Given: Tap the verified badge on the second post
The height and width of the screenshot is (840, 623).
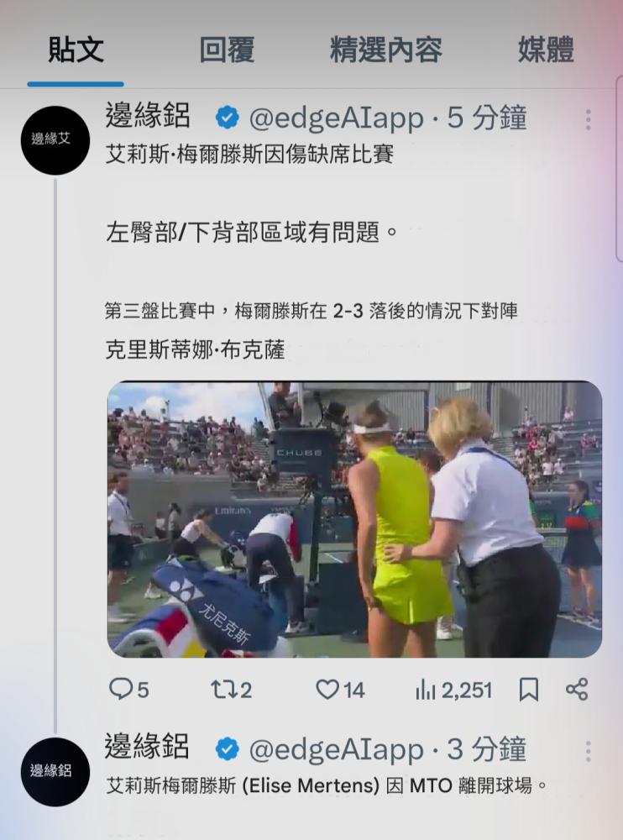Looking at the screenshot, I should (x=228, y=749).
